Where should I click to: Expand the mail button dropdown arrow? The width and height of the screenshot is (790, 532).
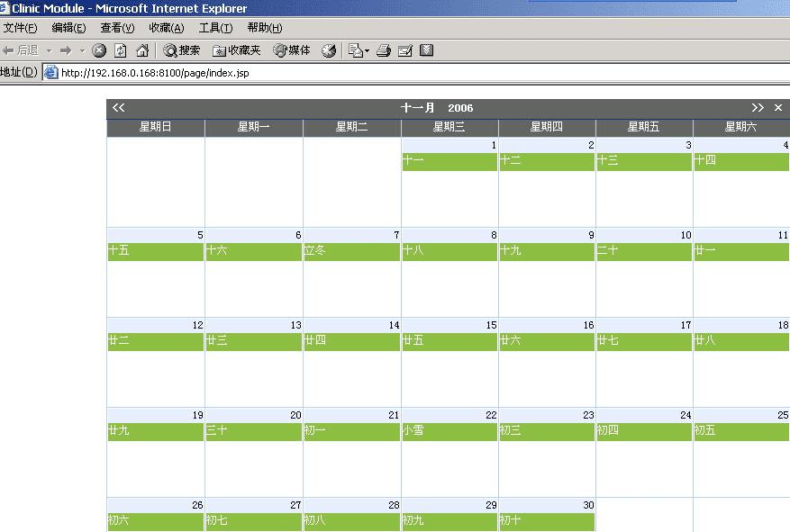(x=367, y=50)
